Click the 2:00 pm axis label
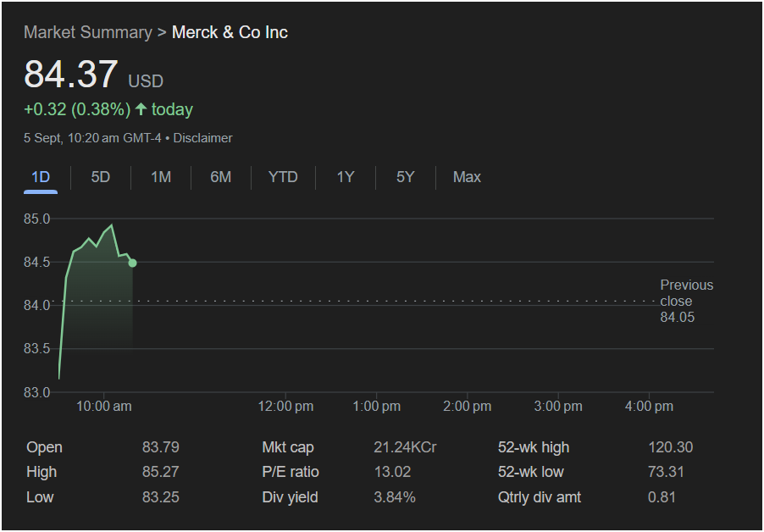Screen dimensions: 764x532 point(468,407)
